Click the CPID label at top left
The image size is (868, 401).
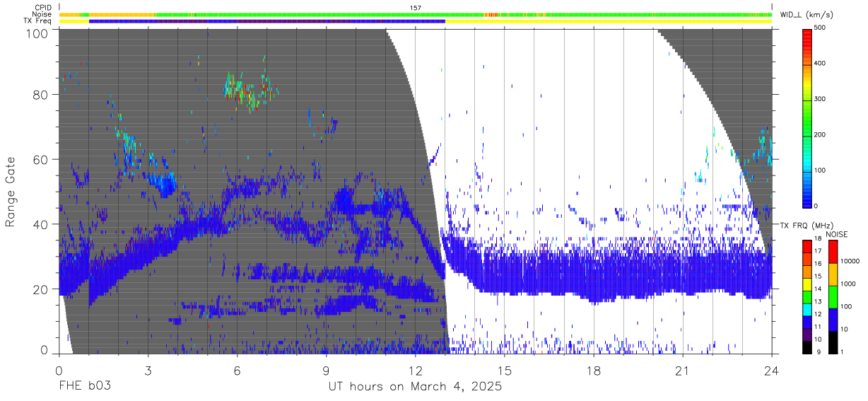43,8
